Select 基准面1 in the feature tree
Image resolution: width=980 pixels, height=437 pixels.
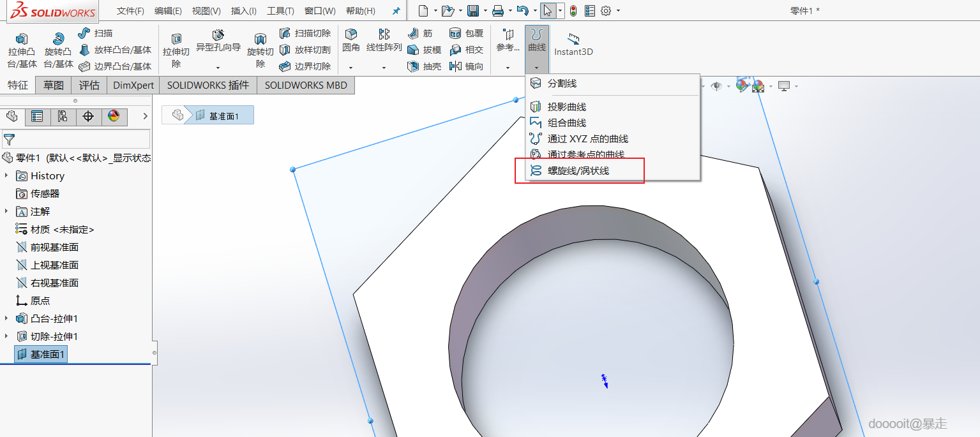click(x=40, y=354)
